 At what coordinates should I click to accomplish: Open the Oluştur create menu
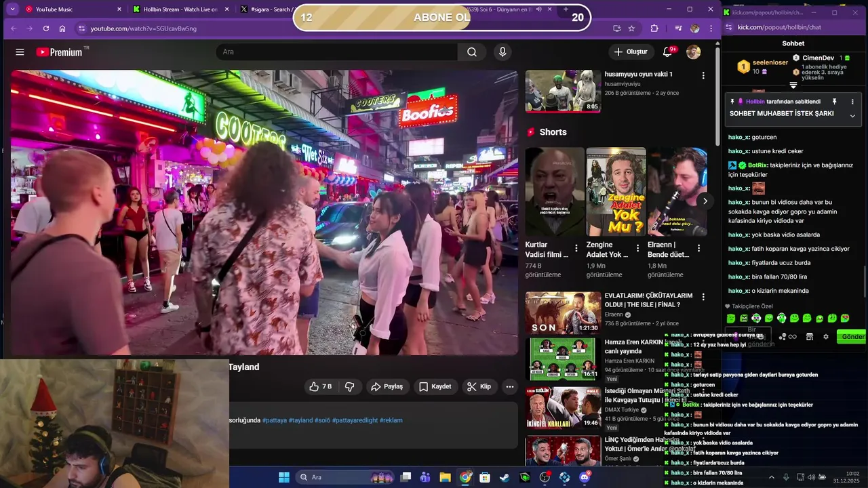(x=631, y=52)
